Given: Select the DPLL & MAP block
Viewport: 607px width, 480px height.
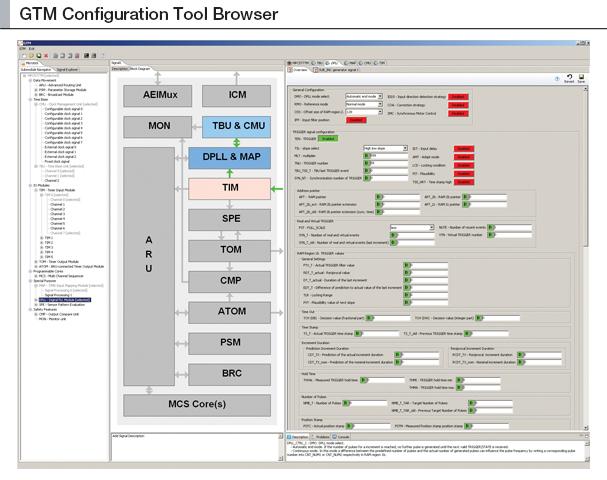Looking at the screenshot, I should [x=230, y=157].
